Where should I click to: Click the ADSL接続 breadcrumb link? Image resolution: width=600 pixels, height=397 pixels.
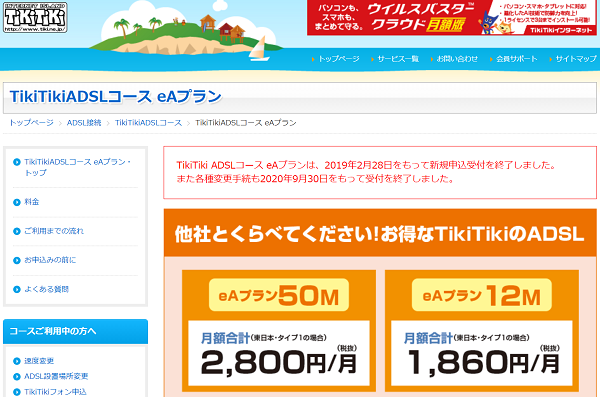tap(84, 123)
